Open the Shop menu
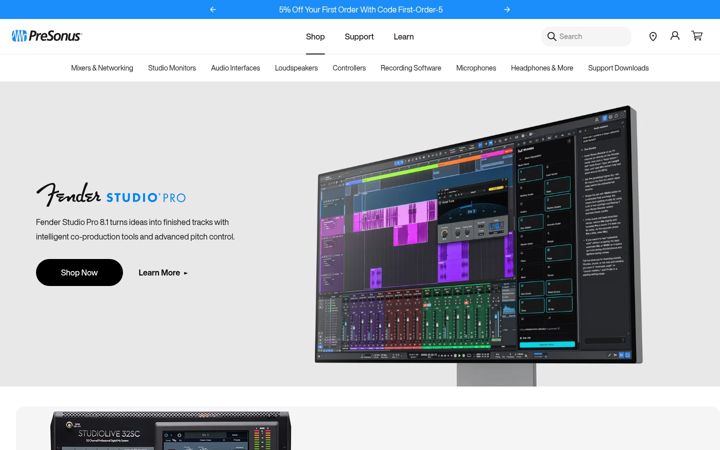Viewport: 720px width, 450px height. pyautogui.click(x=315, y=37)
